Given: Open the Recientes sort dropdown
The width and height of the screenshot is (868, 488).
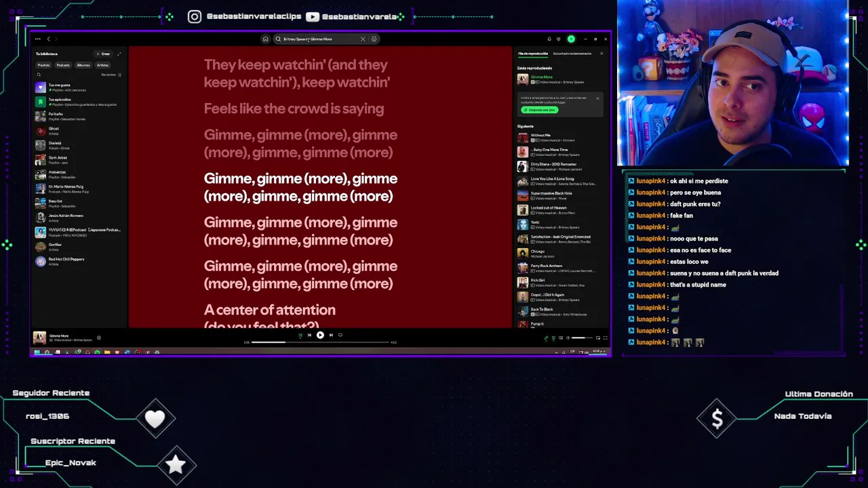Looking at the screenshot, I should pyautogui.click(x=111, y=75).
